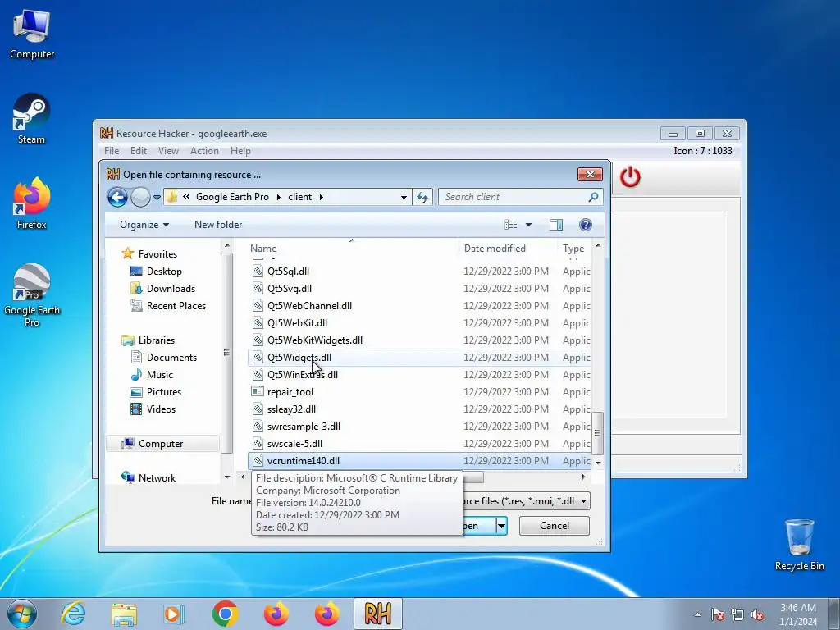Open the Music library

pyautogui.click(x=160, y=374)
